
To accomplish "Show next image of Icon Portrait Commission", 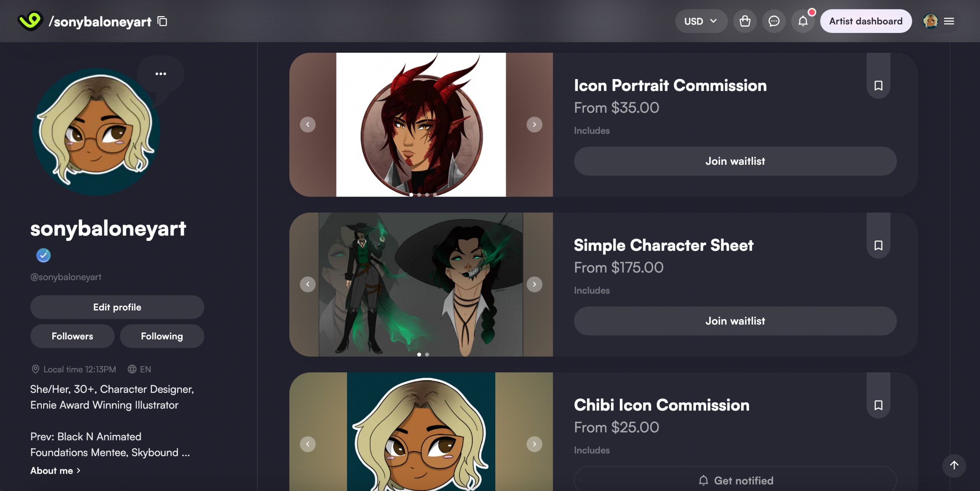I will pyautogui.click(x=534, y=124).
